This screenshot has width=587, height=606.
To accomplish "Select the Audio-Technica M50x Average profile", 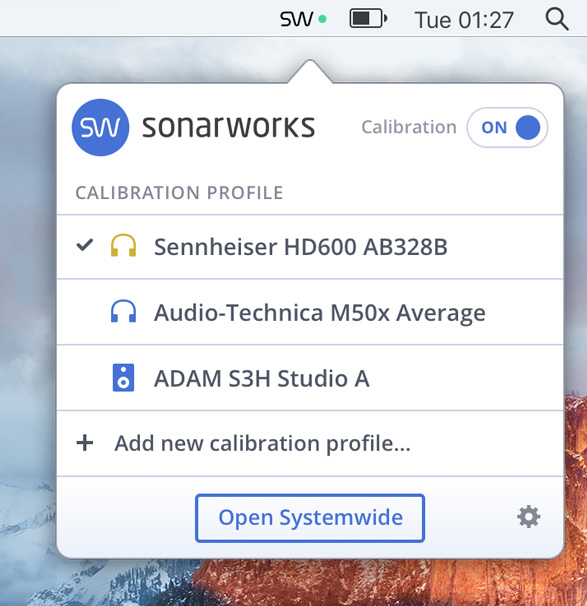I will [310, 312].
